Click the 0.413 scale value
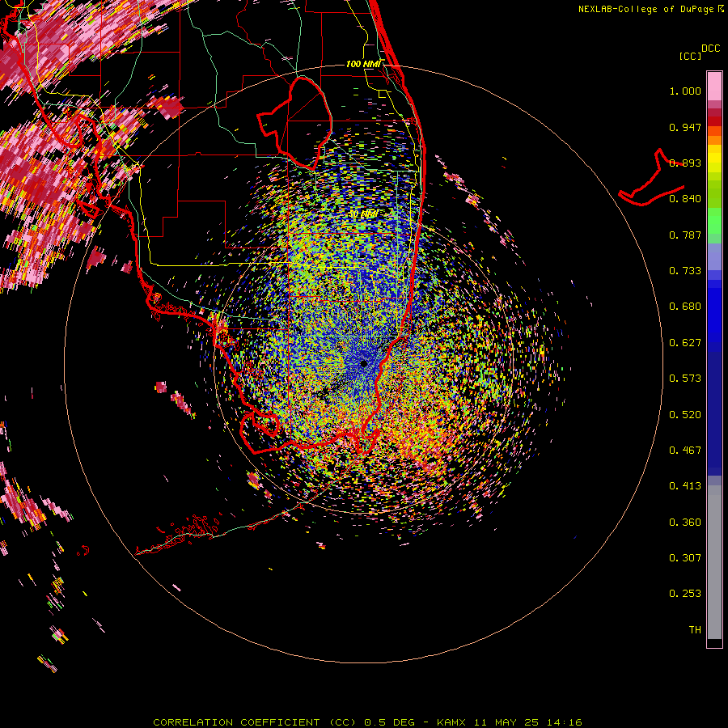The width and height of the screenshot is (728, 728). [685, 486]
